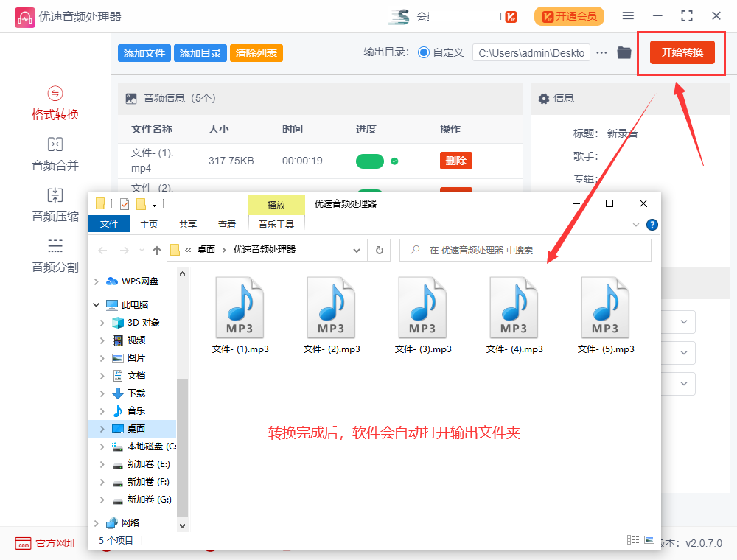
Task: Switch to the 查看 ribbon tab
Action: pos(227,224)
